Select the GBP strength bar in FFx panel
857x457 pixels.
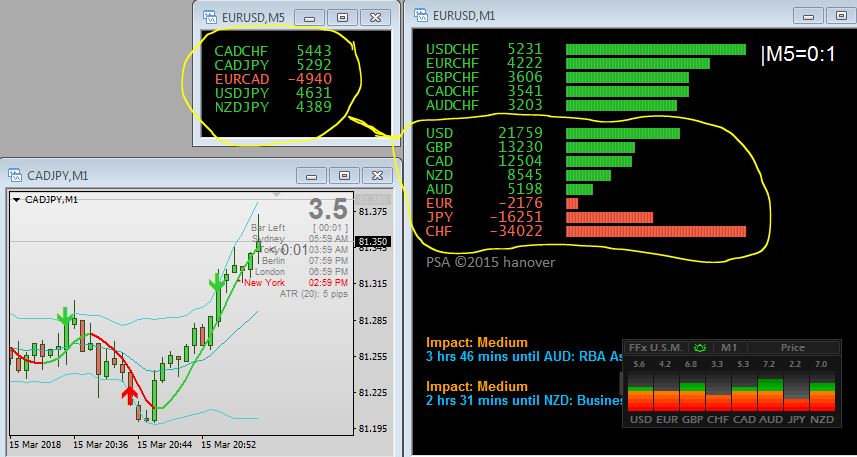[x=691, y=391]
